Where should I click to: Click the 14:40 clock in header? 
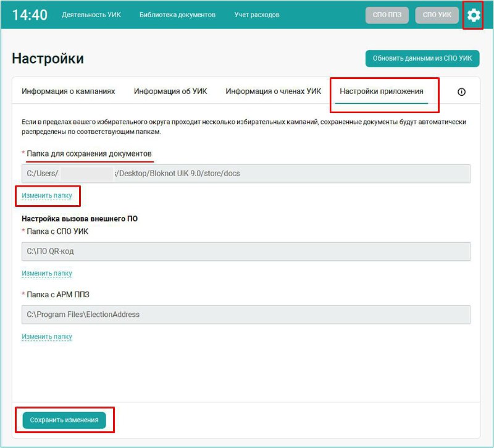[x=30, y=15]
